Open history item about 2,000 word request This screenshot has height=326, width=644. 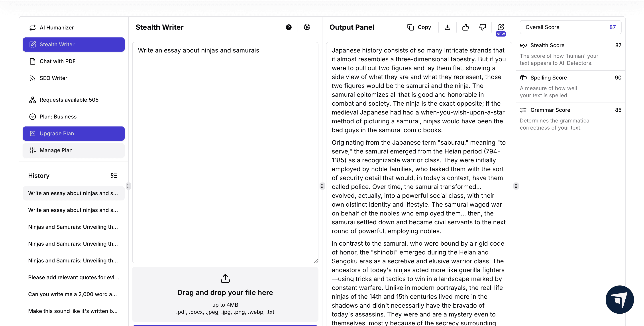[73, 294]
